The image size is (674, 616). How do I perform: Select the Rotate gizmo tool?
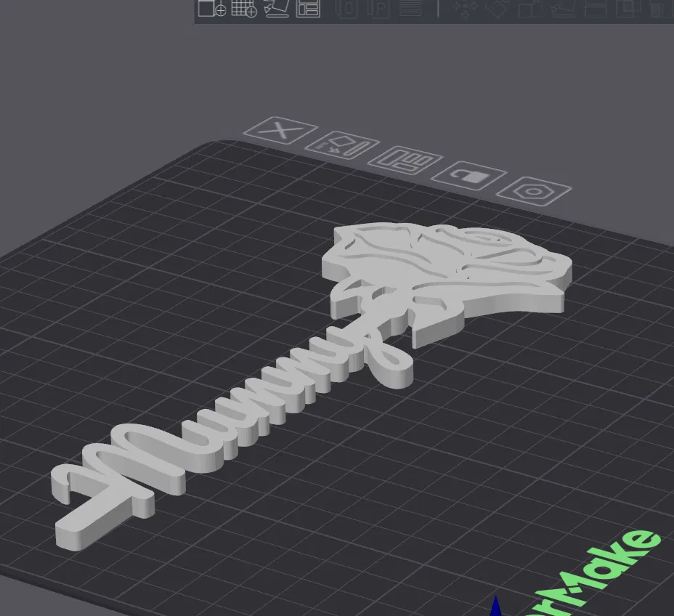[498, 9]
